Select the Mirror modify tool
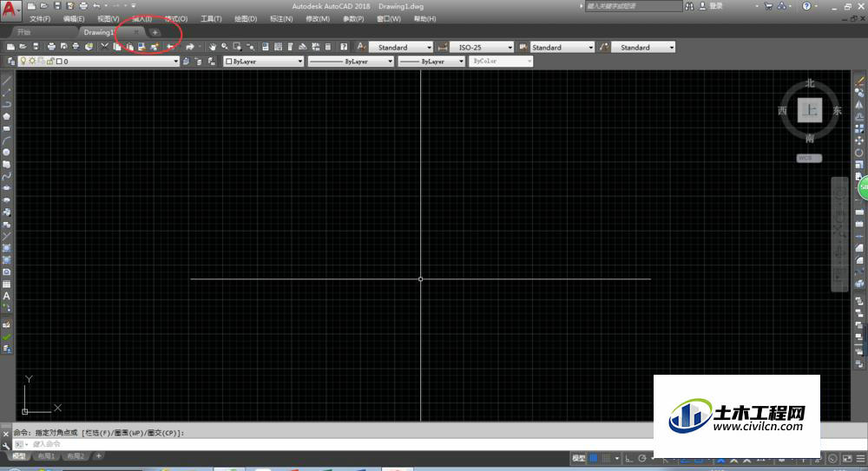 pos(859,105)
